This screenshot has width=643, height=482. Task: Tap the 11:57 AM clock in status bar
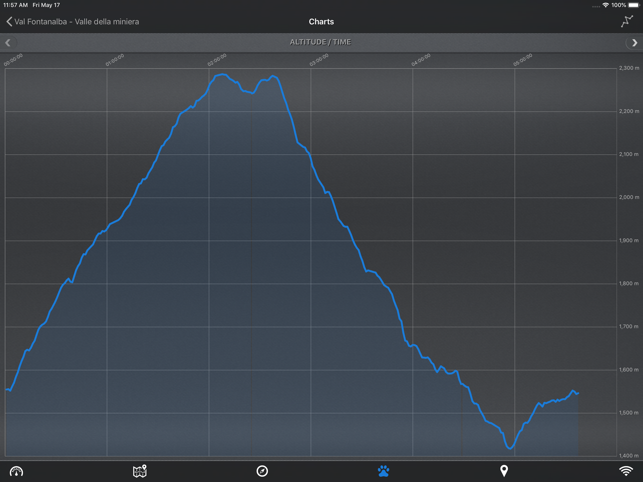16,5
